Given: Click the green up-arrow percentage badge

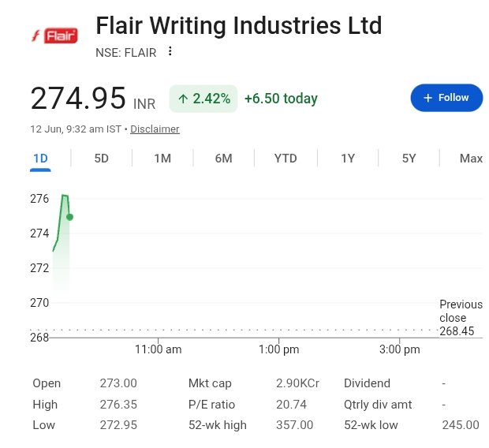Looking at the screenshot, I should [x=203, y=99].
